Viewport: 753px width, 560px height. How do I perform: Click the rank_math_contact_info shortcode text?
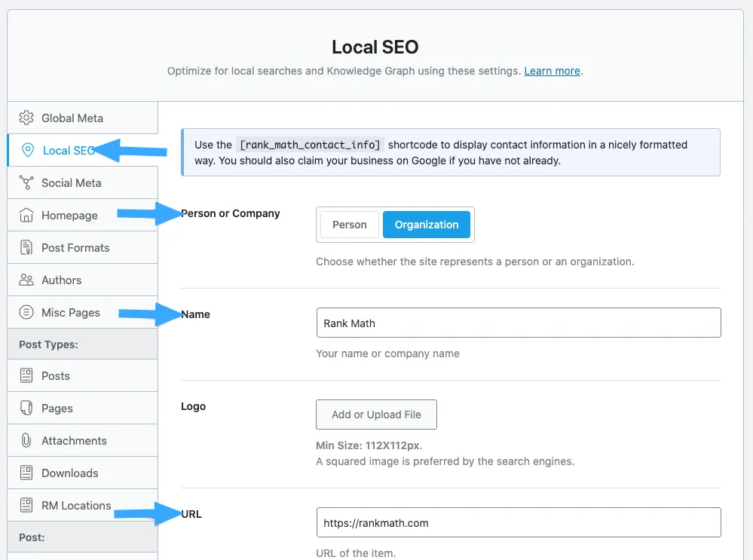pyautogui.click(x=310, y=145)
